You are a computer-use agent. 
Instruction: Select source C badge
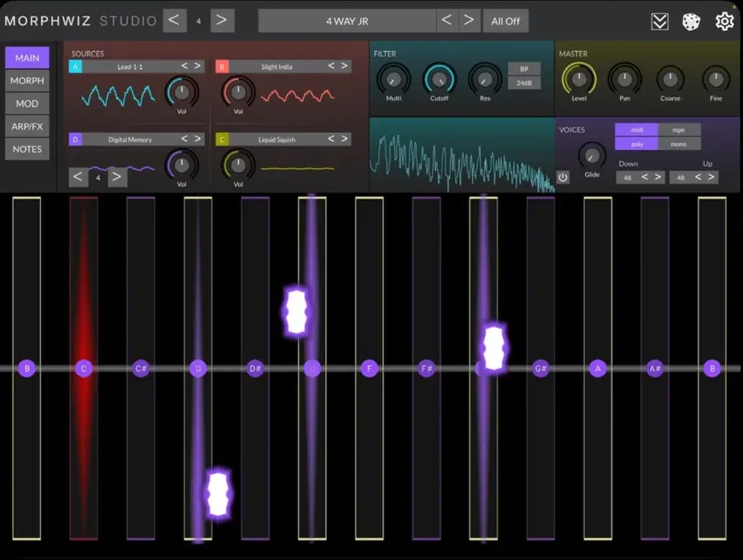click(222, 139)
